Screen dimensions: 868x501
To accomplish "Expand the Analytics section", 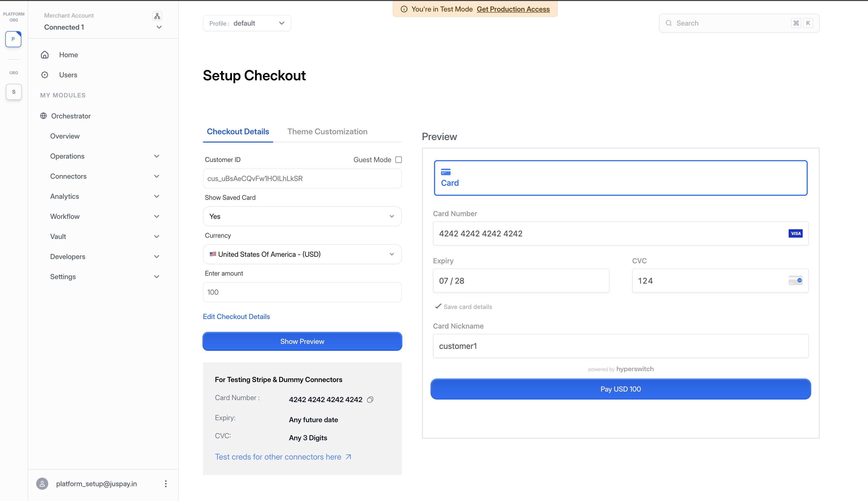I will pyautogui.click(x=156, y=196).
